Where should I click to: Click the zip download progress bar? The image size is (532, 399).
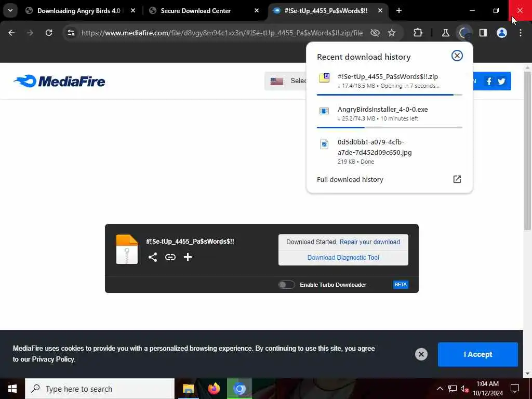click(x=389, y=95)
